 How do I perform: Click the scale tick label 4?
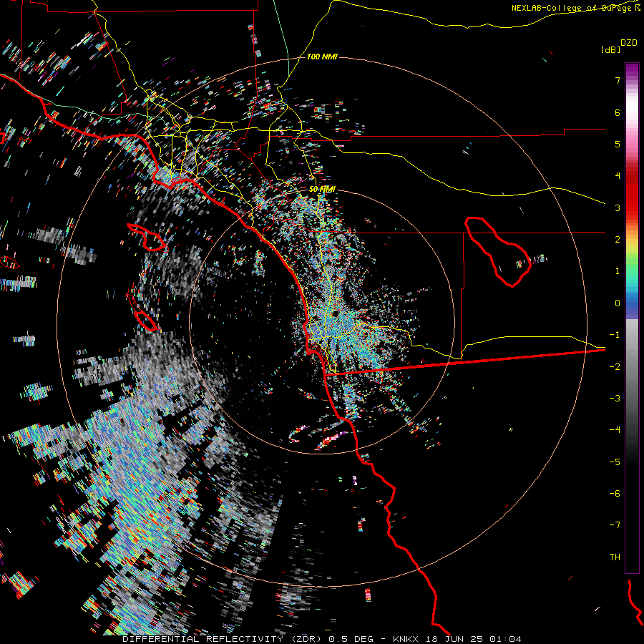618,176
